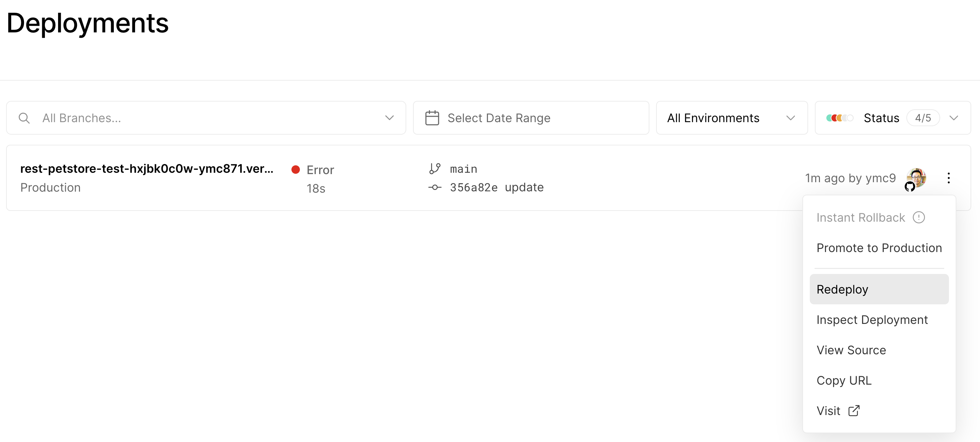Expand the Status filter dropdown
This screenshot has height=442, width=980.
pyautogui.click(x=953, y=118)
